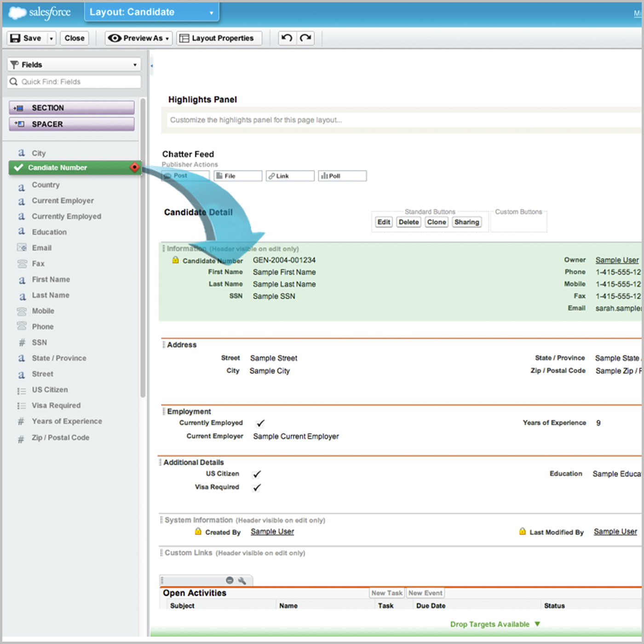Screen dimensions: 644x644
Task: Select the Currently Employed palette field
Action: click(66, 216)
